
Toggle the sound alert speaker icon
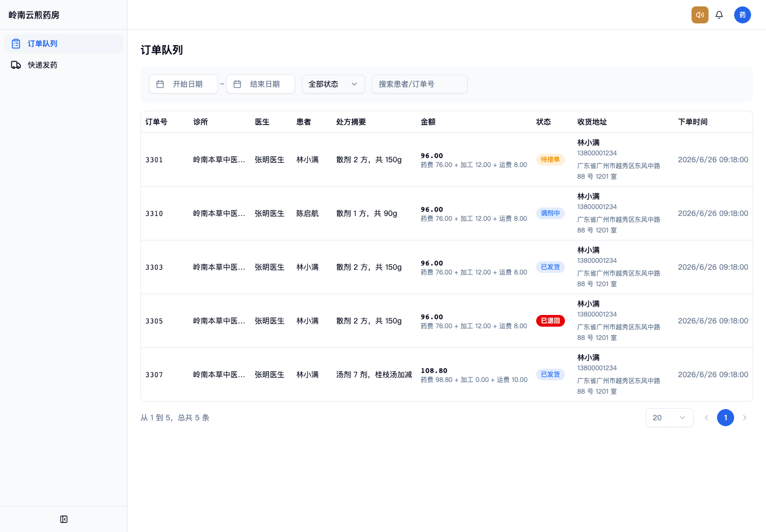coord(700,15)
